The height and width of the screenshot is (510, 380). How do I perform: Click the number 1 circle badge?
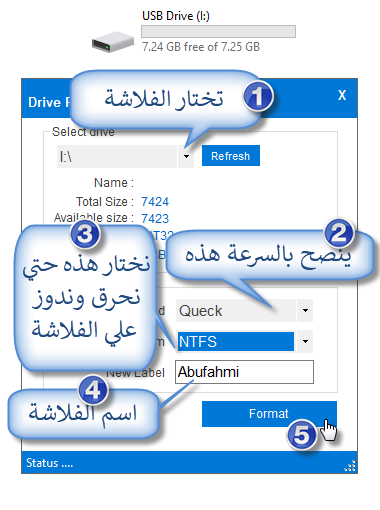258,96
